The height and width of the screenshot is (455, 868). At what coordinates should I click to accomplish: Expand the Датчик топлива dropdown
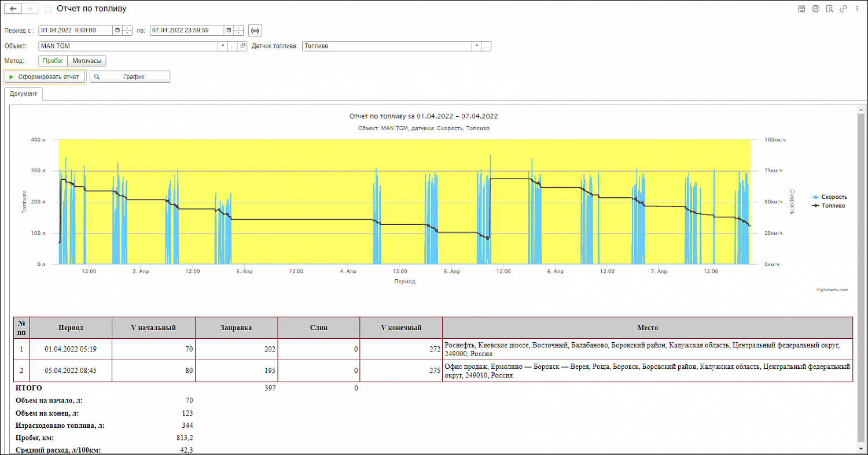tap(477, 46)
